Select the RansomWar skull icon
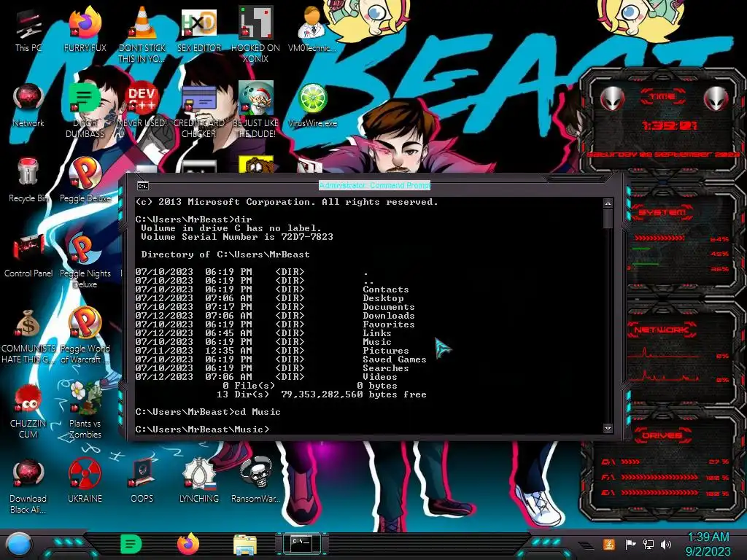The image size is (747, 560). point(255,481)
